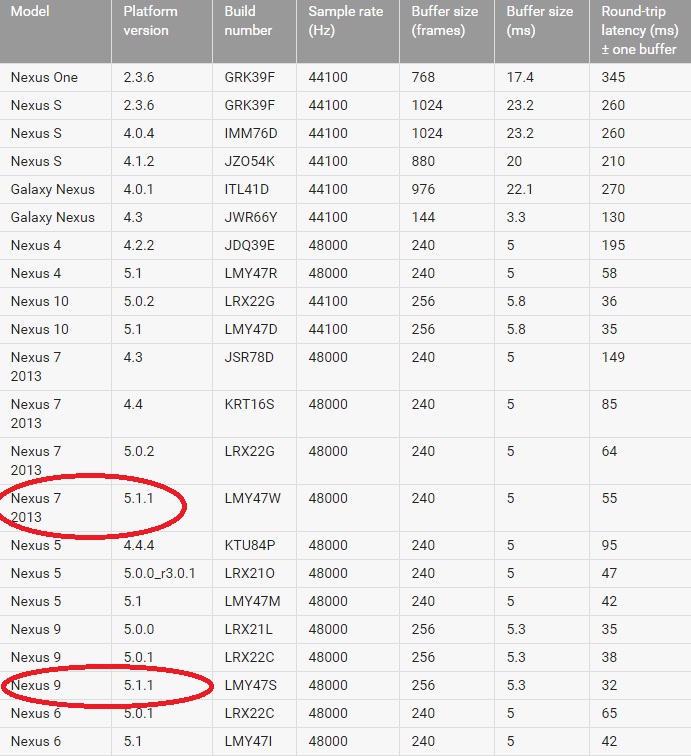Click latency value 64

(609, 451)
